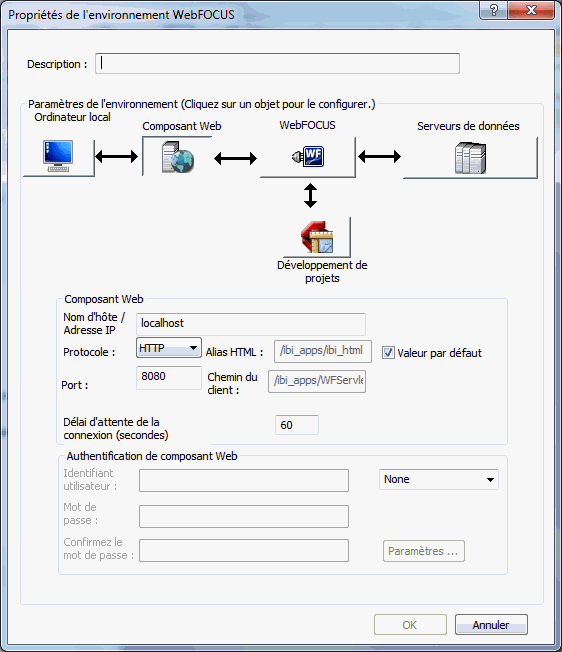Click the Composant Web globe server icon
The width and height of the screenshot is (562, 652).
click(178, 157)
